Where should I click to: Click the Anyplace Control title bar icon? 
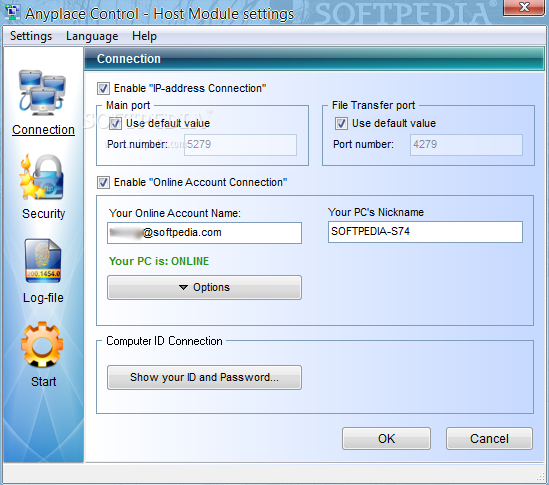tap(13, 12)
